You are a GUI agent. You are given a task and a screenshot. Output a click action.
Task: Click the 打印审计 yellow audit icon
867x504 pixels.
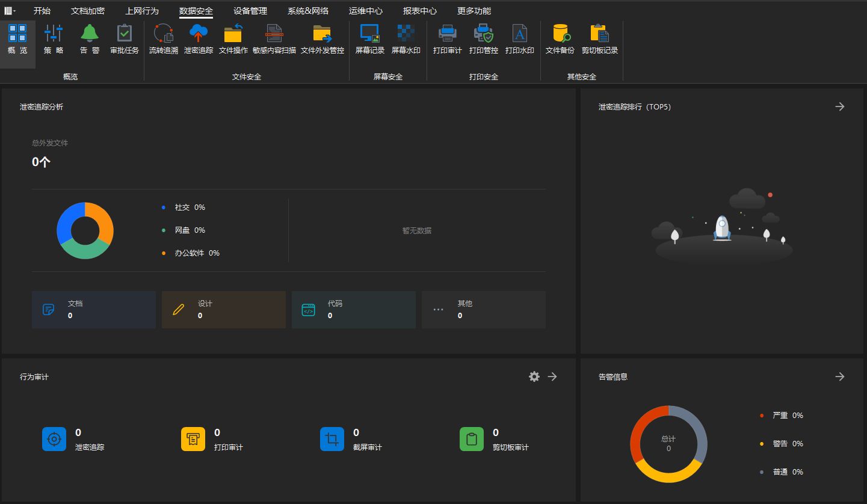[x=193, y=439]
